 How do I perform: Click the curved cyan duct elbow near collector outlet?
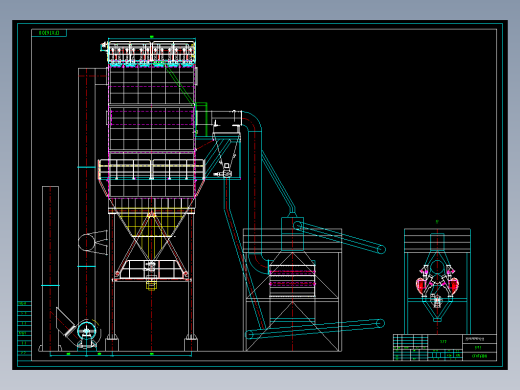253,120
